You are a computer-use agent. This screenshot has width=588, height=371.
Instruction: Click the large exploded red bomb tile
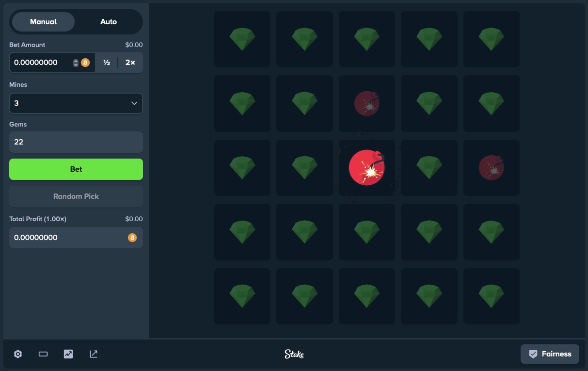tap(366, 168)
